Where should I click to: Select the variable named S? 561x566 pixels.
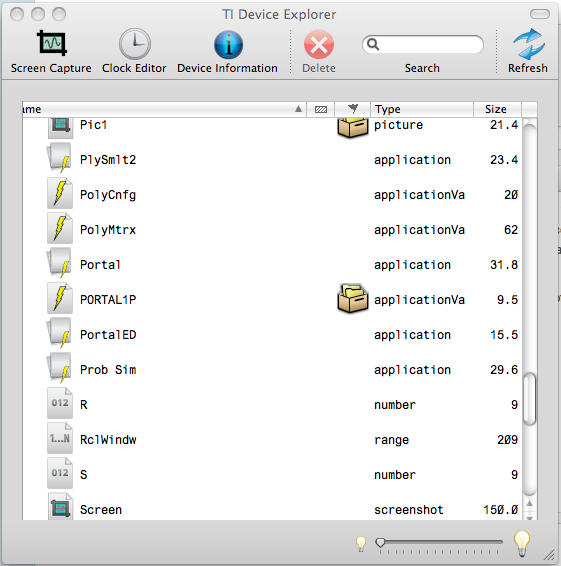coord(83,475)
